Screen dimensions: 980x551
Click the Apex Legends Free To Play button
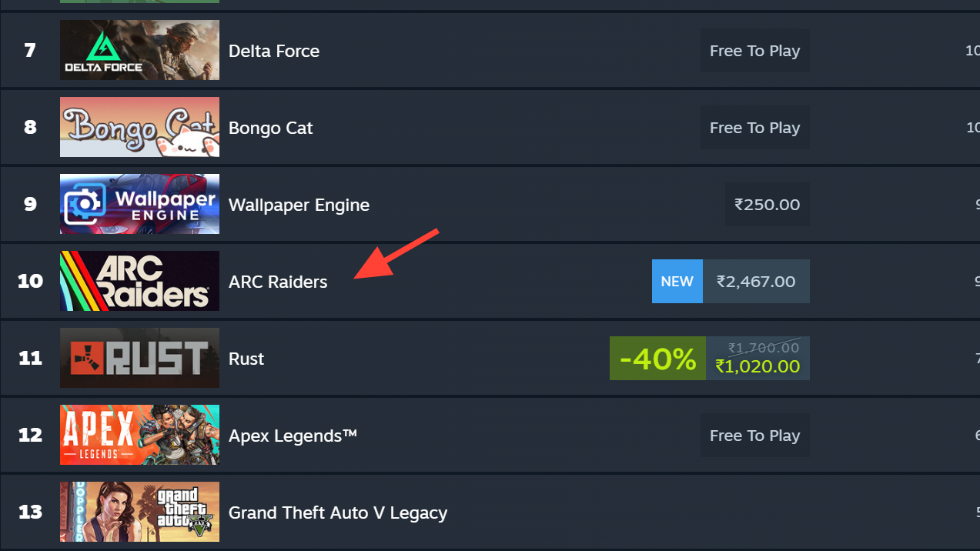coord(754,436)
